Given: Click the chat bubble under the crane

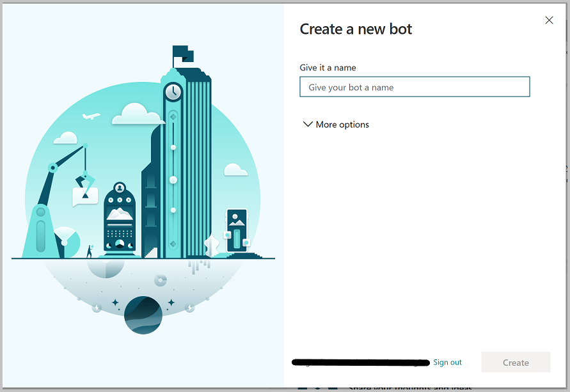Looking at the screenshot, I should 85,196.
